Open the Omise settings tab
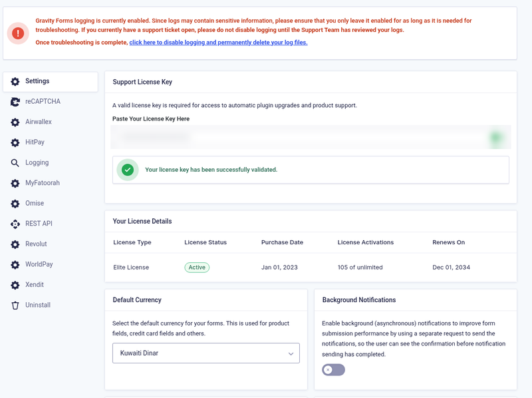This screenshot has width=532, height=398. tap(35, 204)
